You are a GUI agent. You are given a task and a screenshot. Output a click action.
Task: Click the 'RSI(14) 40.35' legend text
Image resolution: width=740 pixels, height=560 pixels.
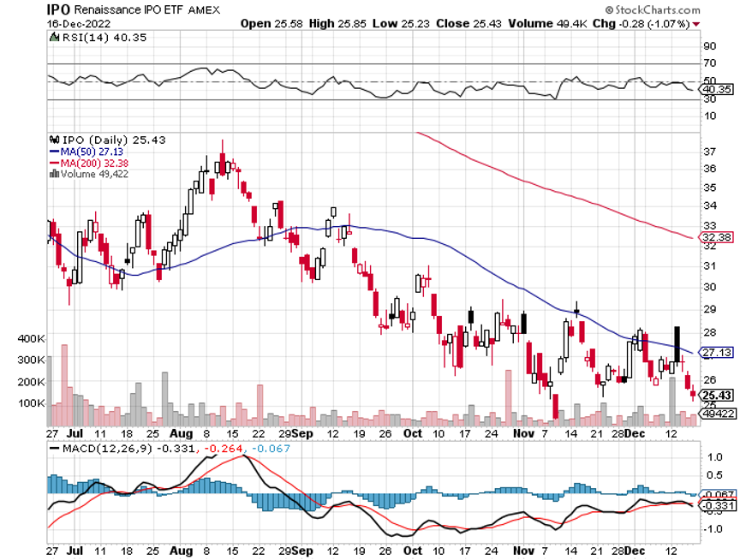(x=104, y=38)
